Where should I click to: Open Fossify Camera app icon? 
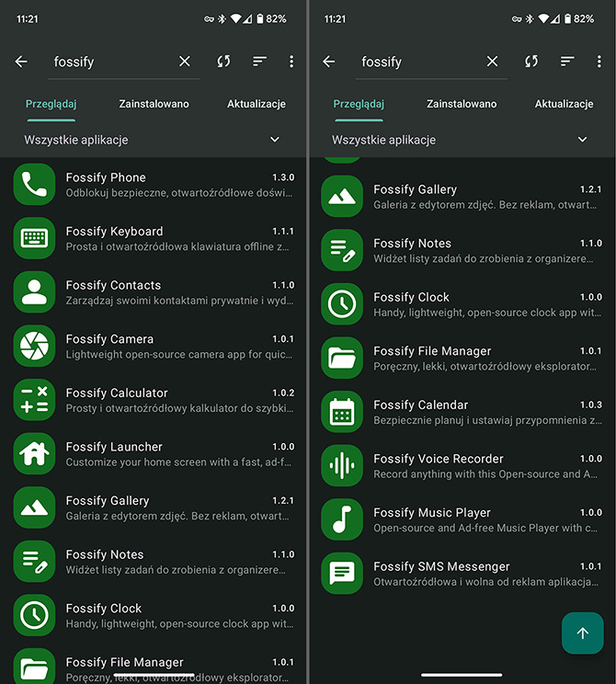coord(34,346)
